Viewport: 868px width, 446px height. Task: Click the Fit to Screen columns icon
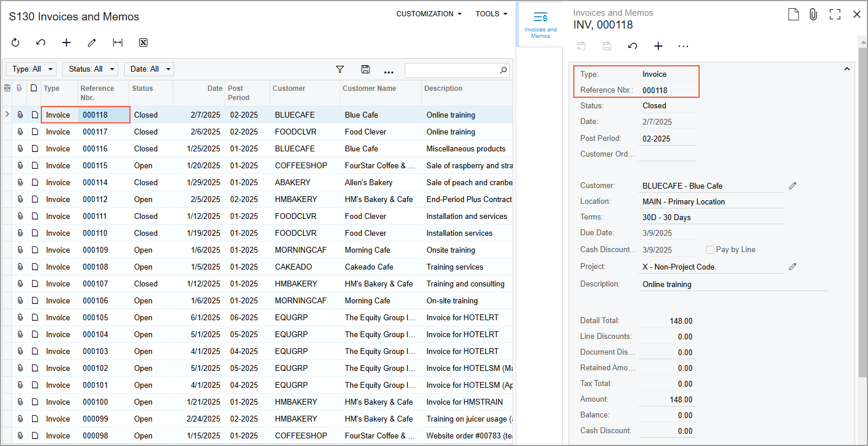pyautogui.click(x=118, y=43)
